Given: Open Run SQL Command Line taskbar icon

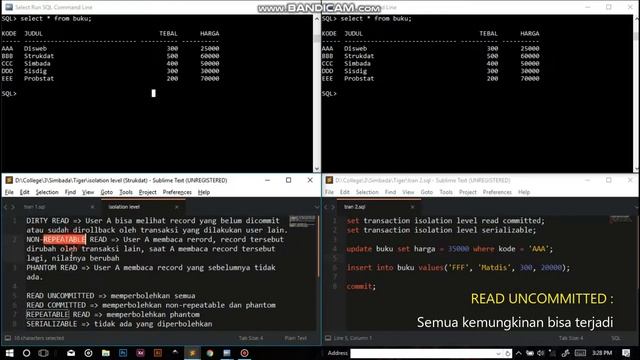Looking at the screenshot, I should click(x=227, y=353).
